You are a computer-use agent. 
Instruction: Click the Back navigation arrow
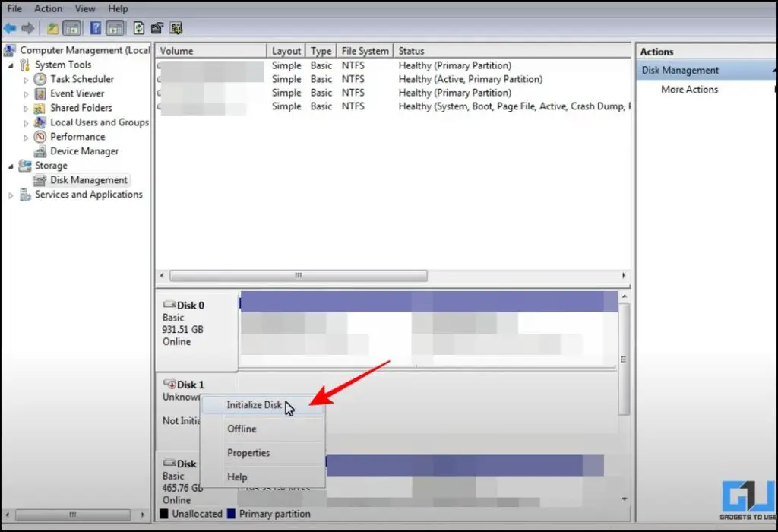10,28
